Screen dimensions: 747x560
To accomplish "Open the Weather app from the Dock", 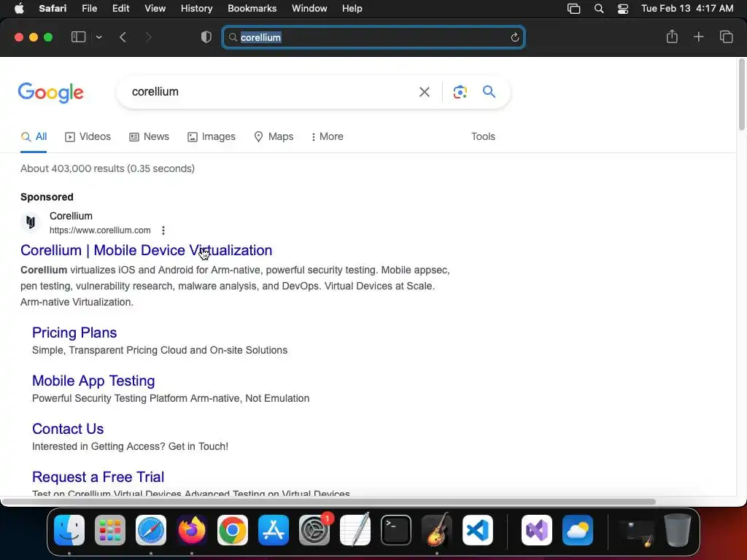I will click(578, 530).
